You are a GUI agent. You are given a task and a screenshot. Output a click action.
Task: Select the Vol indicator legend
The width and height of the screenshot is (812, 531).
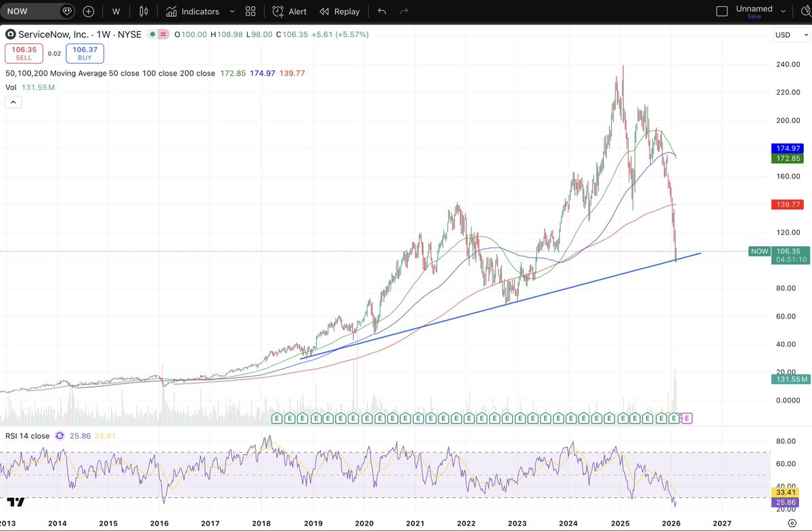(x=10, y=87)
